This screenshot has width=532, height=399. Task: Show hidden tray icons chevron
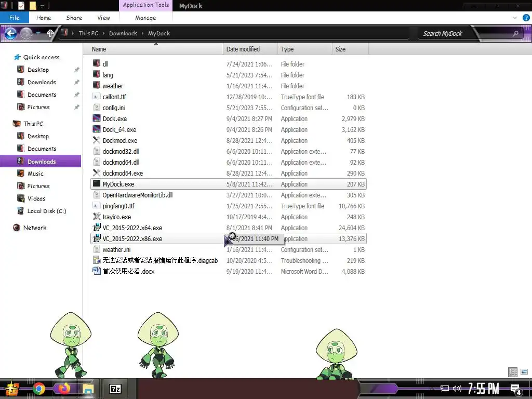pyautogui.click(x=432, y=389)
